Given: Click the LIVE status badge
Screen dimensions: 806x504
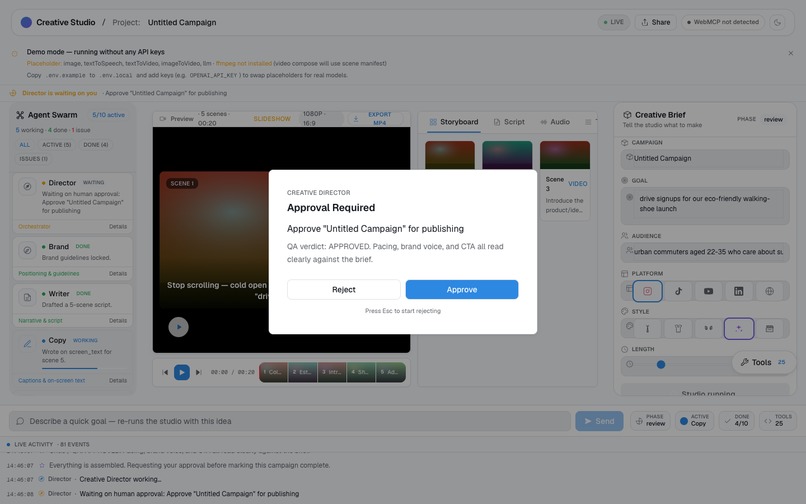Looking at the screenshot, I should click(614, 22).
